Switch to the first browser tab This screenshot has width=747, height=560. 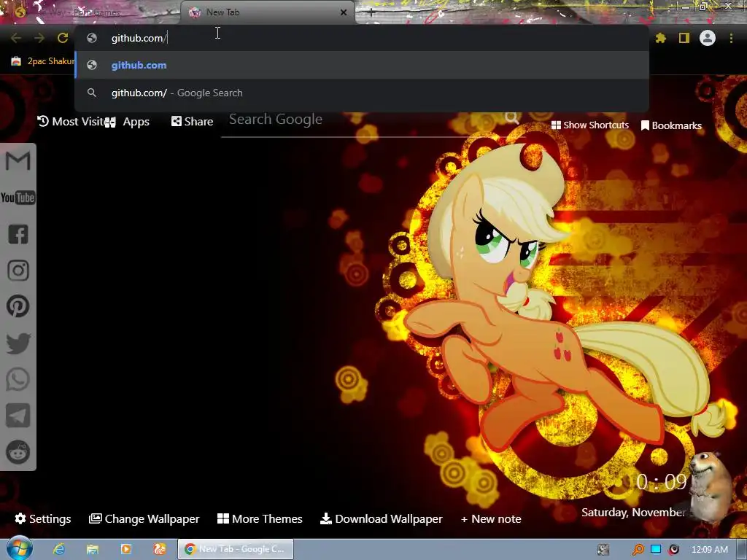(90, 12)
